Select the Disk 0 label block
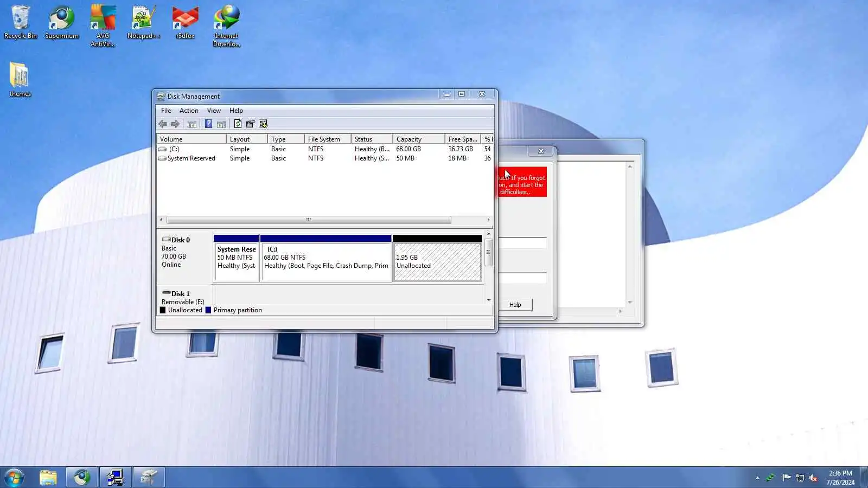The height and width of the screenshot is (488, 868). point(184,258)
